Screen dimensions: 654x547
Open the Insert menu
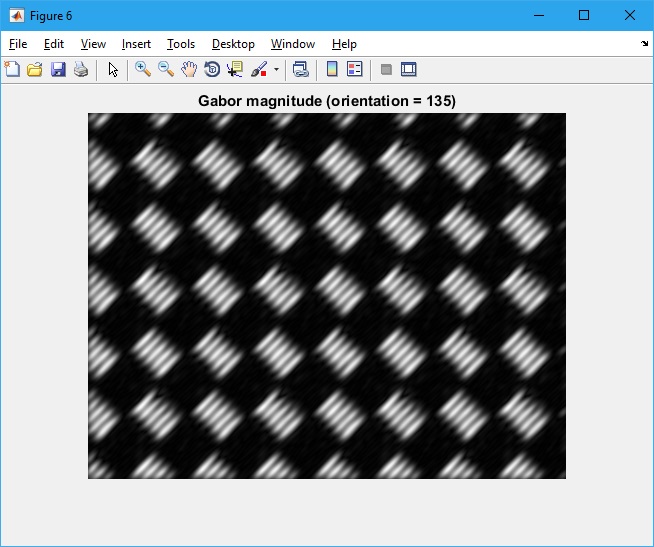pyautogui.click(x=136, y=44)
